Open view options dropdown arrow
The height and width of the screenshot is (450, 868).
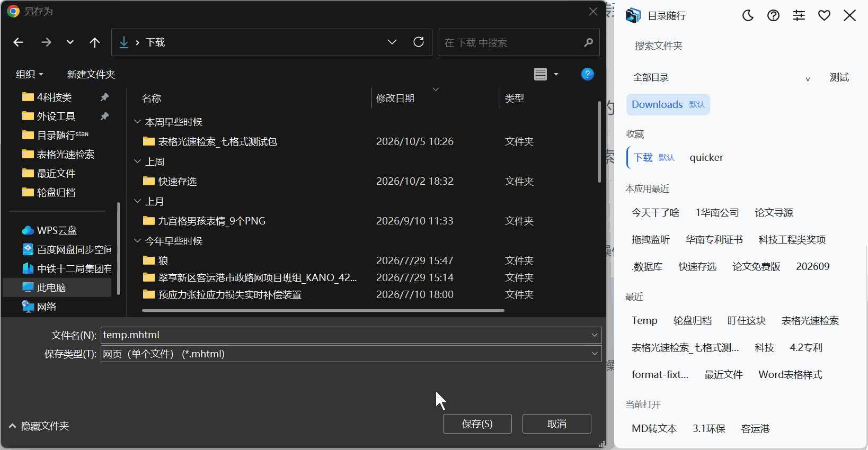(556, 74)
